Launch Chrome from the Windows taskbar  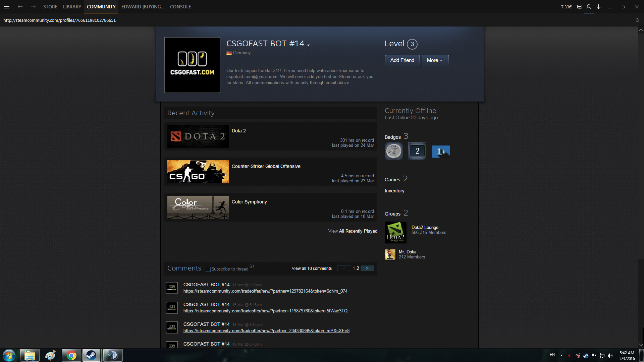(71, 355)
